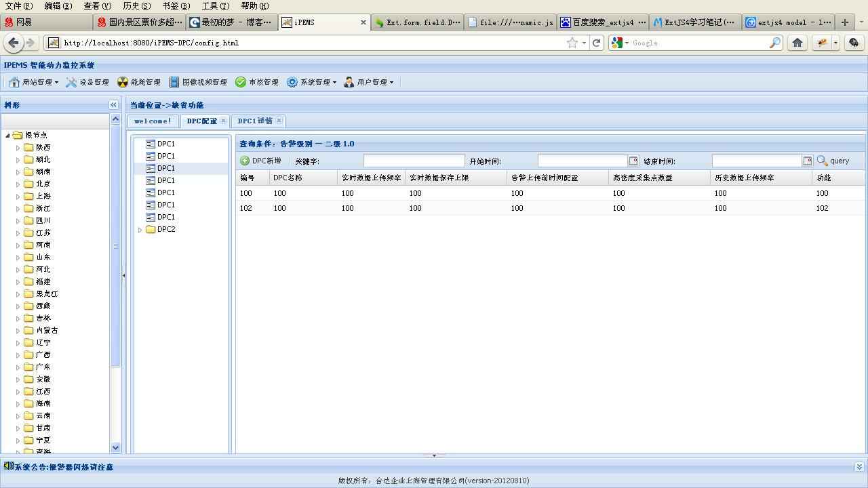
Task: Select the 浙江 folder icon
Action: pos(28,208)
